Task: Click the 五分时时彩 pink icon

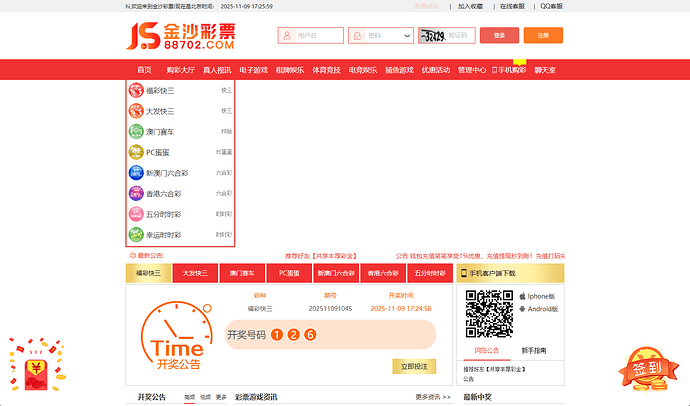Action: point(136,214)
